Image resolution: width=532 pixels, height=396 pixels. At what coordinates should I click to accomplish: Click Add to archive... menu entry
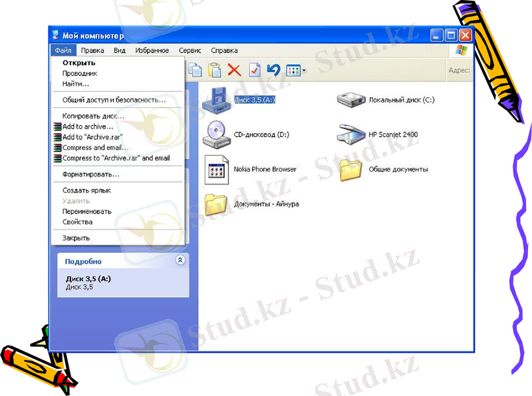88,126
